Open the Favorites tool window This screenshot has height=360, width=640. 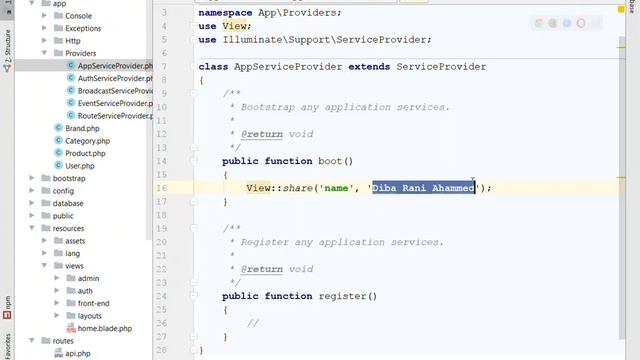[x=7, y=347]
